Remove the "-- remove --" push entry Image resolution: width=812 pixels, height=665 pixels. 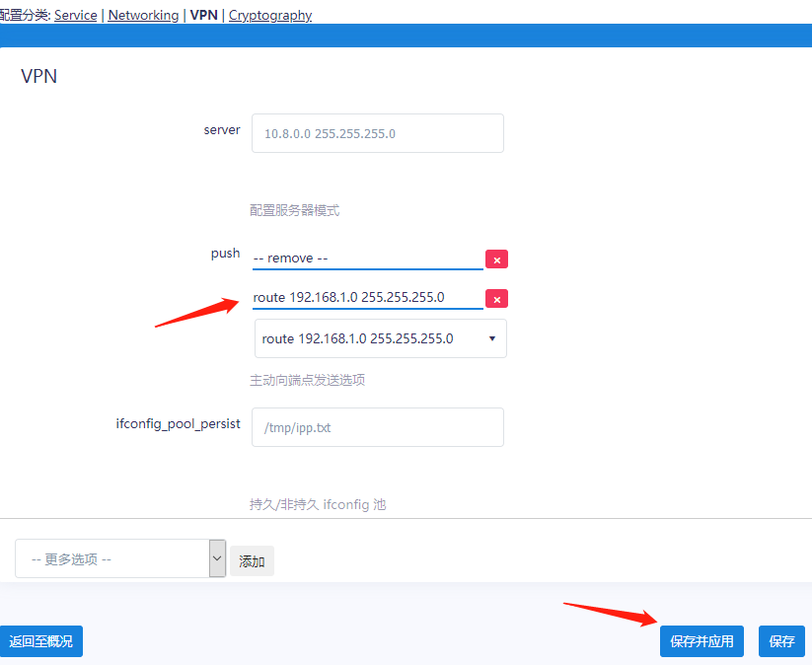497,259
